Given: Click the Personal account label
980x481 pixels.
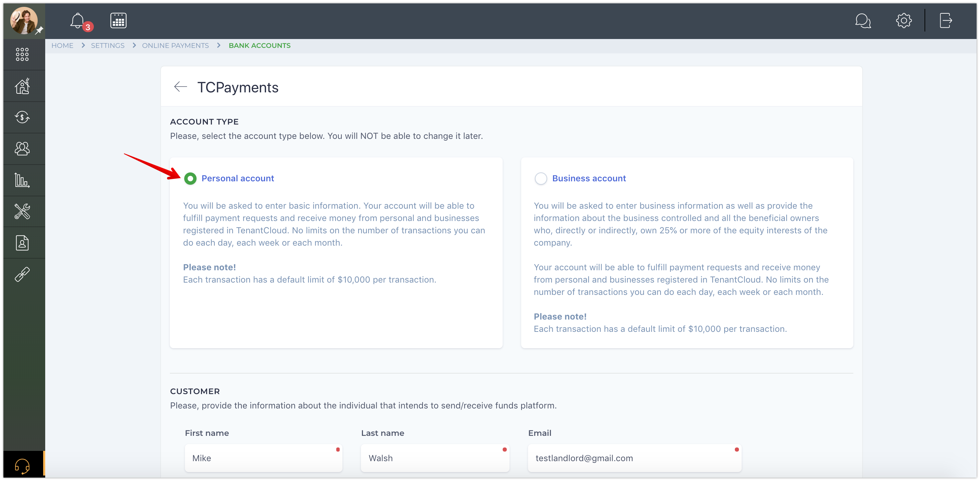Looking at the screenshot, I should click(x=238, y=178).
